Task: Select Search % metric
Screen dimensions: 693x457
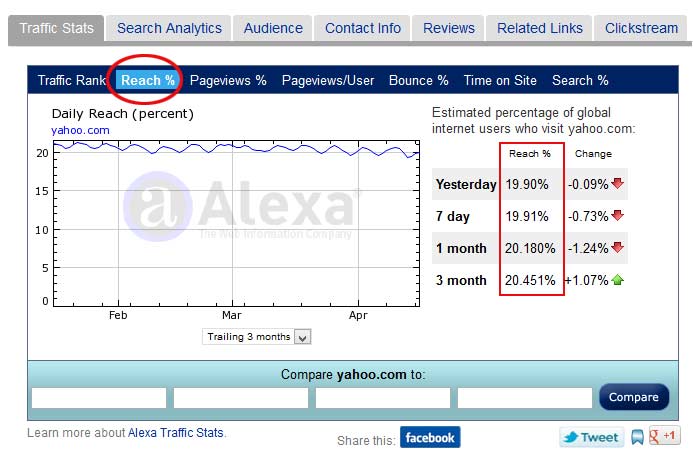Action: pyautogui.click(x=580, y=80)
